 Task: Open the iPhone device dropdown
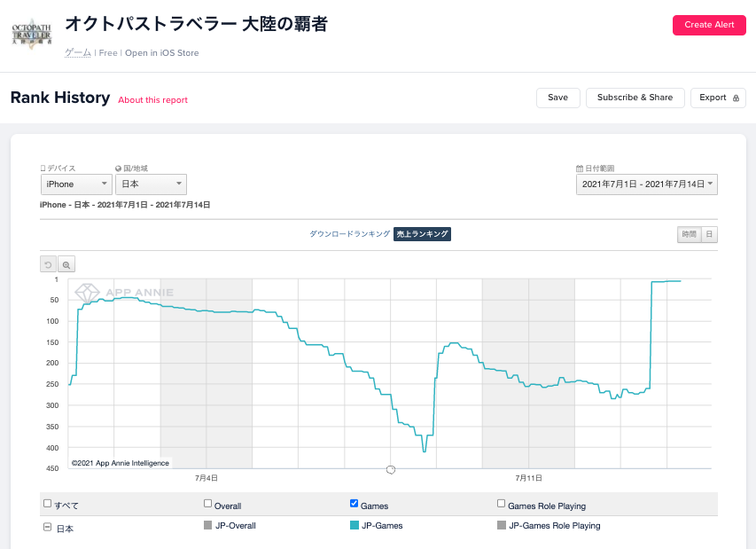76,184
